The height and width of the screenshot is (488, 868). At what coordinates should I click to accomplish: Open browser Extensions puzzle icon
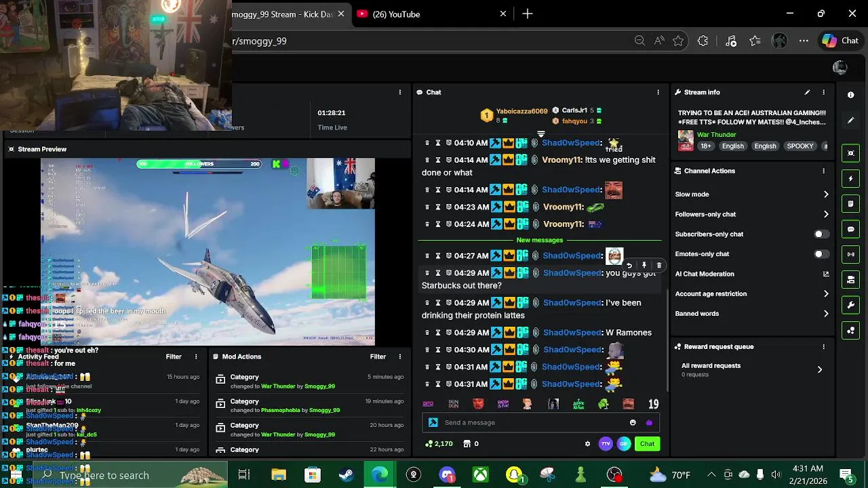(x=703, y=41)
